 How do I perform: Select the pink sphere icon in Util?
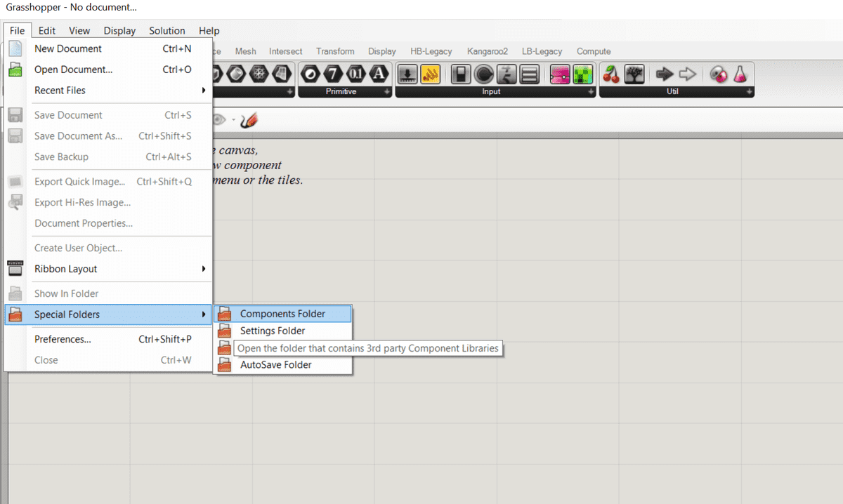(x=718, y=74)
